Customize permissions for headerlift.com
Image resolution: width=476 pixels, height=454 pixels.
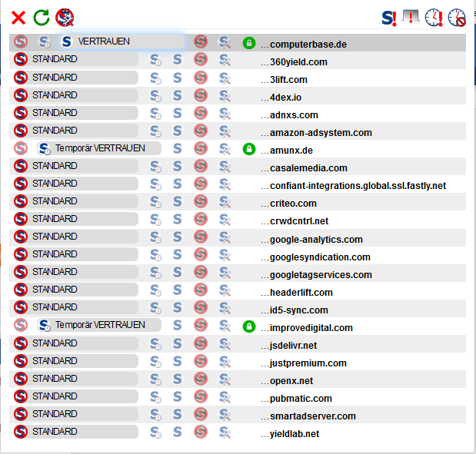225,290
